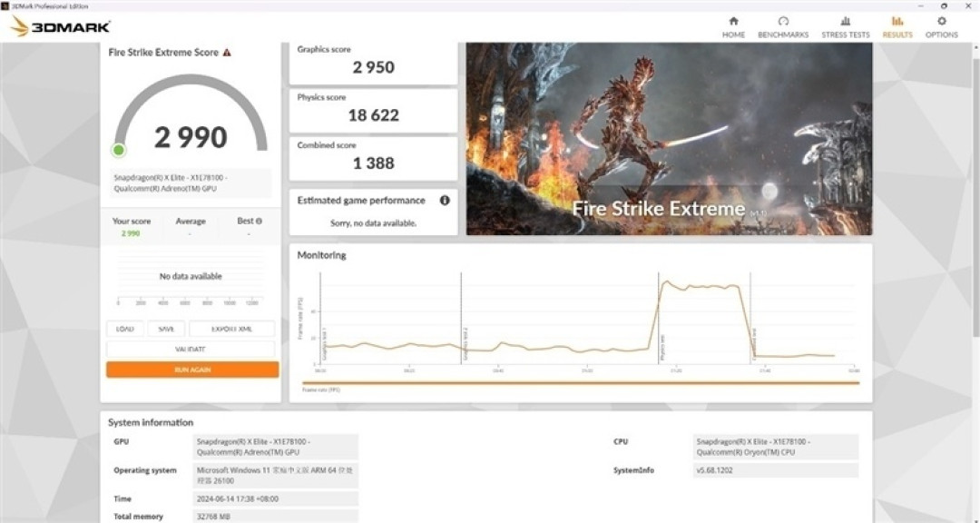Click the Time value 2024-06-14 17:38

pyautogui.click(x=275, y=498)
